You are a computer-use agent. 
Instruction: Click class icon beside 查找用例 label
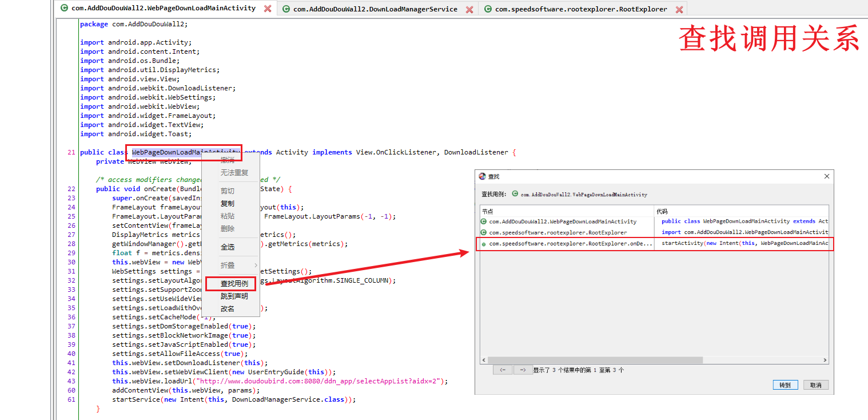click(x=515, y=195)
